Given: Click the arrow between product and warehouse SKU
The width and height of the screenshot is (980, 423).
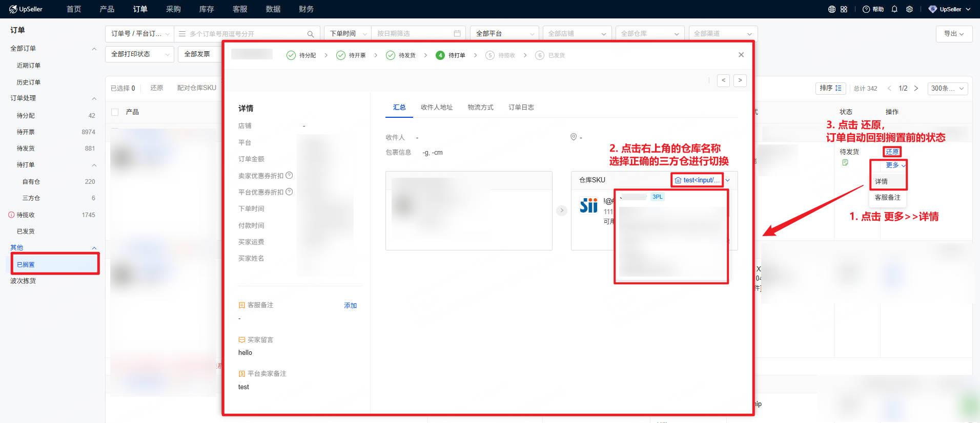Looking at the screenshot, I should pos(562,210).
